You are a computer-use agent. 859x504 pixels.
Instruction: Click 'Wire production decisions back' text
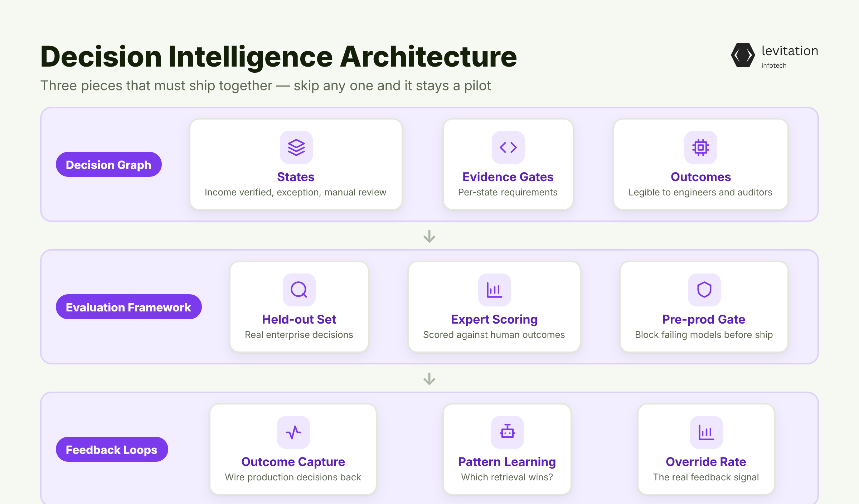[293, 478]
